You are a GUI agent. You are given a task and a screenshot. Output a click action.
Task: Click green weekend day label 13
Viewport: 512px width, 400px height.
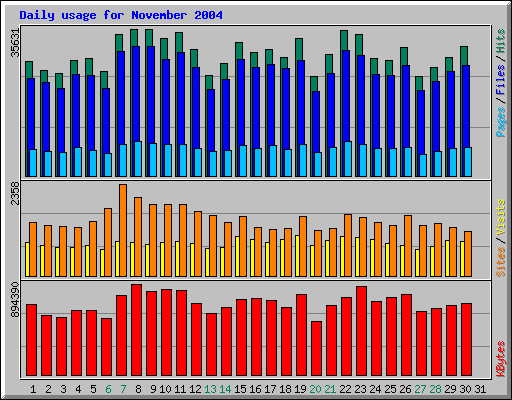tap(210, 389)
